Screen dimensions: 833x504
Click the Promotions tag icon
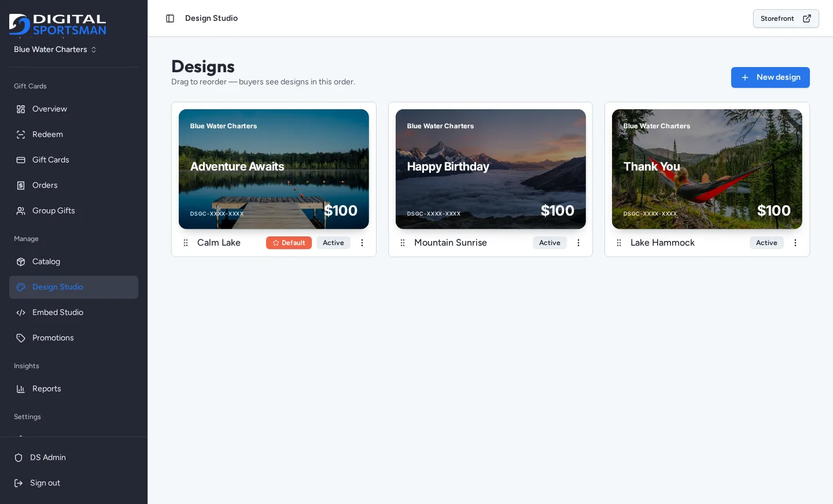point(21,338)
